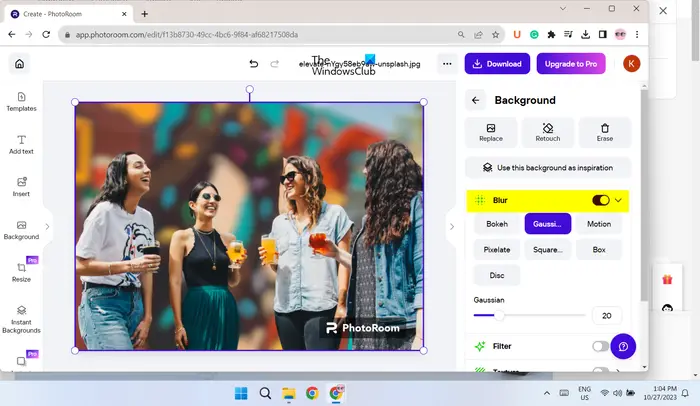The height and width of the screenshot is (406, 700).
Task: Click the Gaussian value field showing 20
Action: 607,316
